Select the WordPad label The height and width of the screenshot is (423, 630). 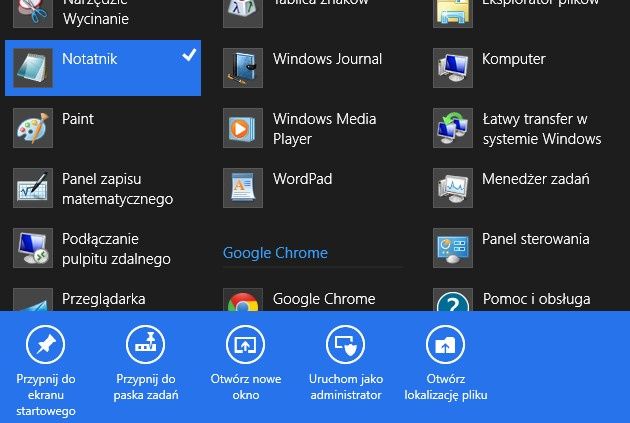pos(303,179)
